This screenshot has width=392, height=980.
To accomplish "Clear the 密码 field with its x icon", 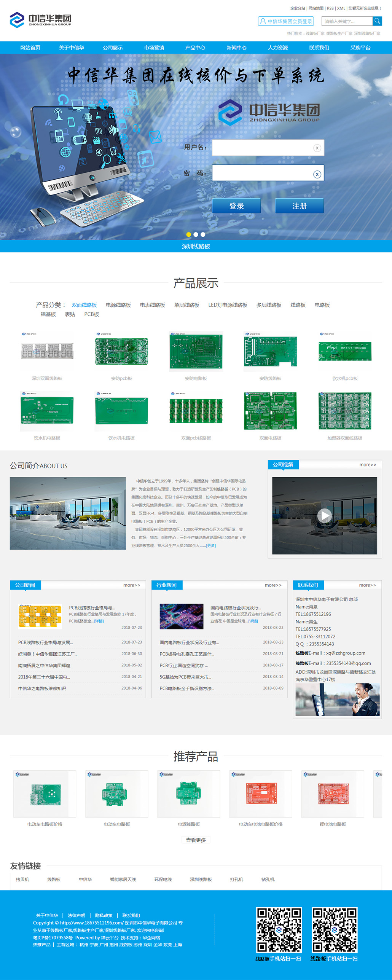I will click(x=317, y=174).
